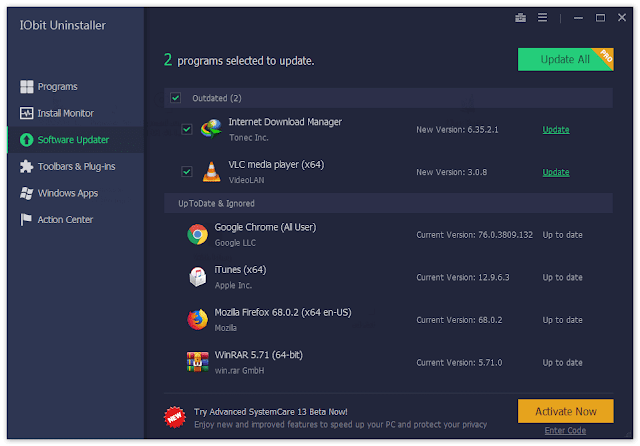Click the Outdated (2) header label
This screenshot has width=640, height=446.
point(217,98)
